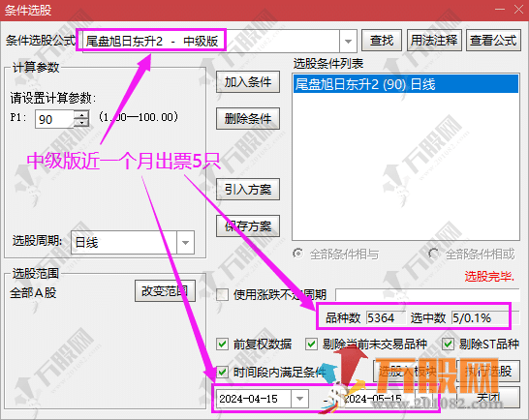Toggle 时间段内满足条件 checkbox
The width and height of the screenshot is (529, 420).
(x=222, y=373)
